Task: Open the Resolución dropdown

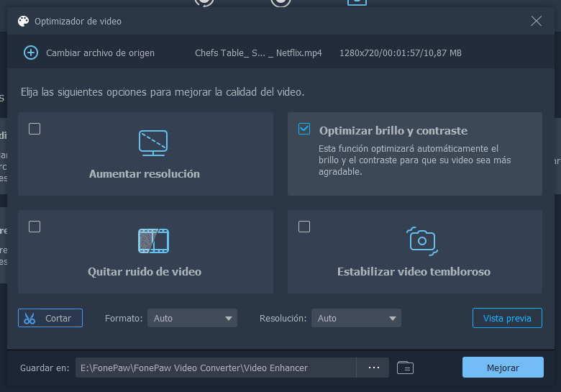Action: [356, 318]
